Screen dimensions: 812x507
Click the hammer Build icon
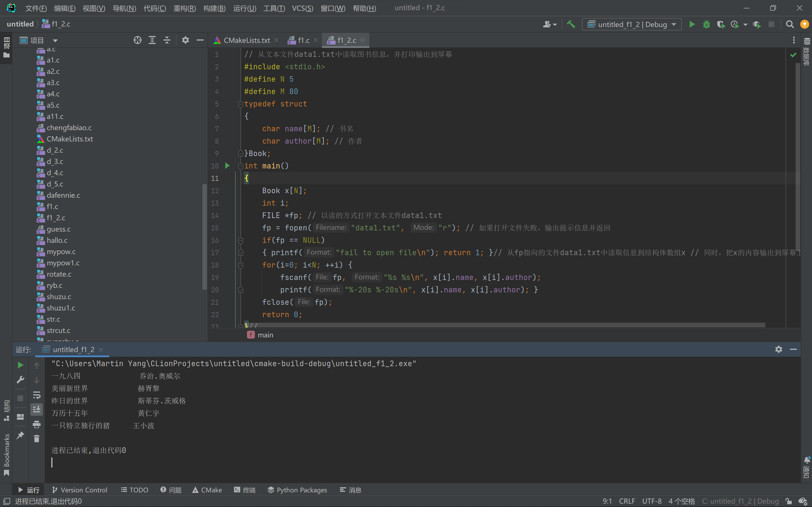pos(571,24)
